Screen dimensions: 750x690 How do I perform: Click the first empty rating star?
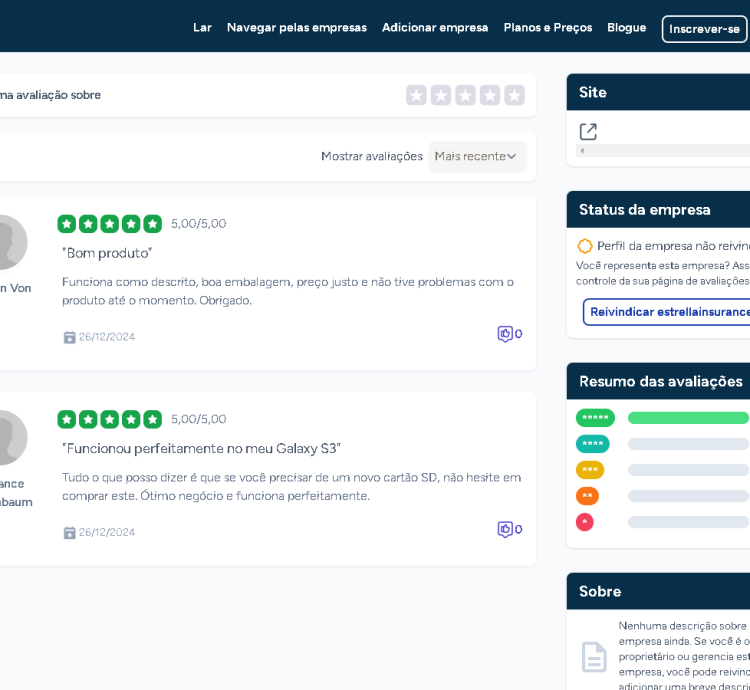tap(416, 95)
